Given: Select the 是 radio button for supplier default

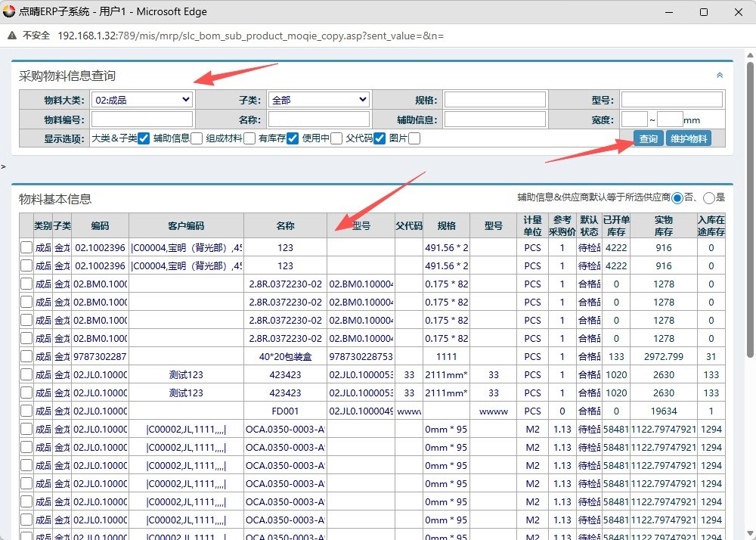Looking at the screenshot, I should 709,197.
